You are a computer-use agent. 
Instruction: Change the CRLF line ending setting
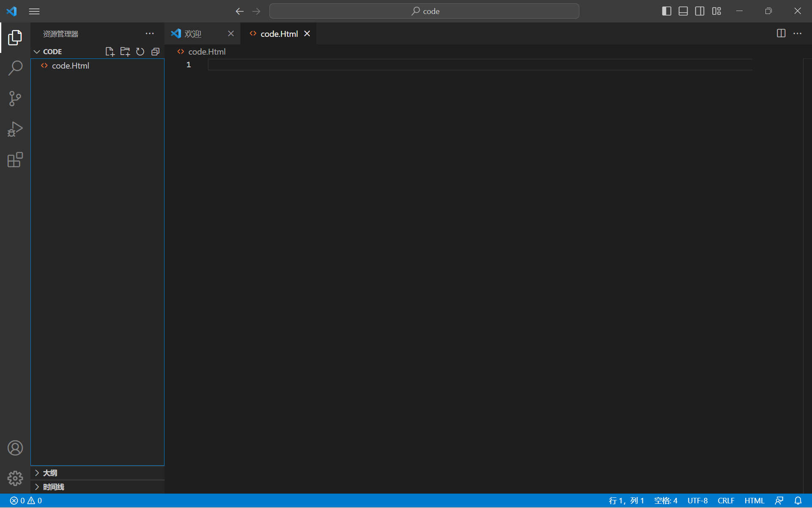pos(726,501)
